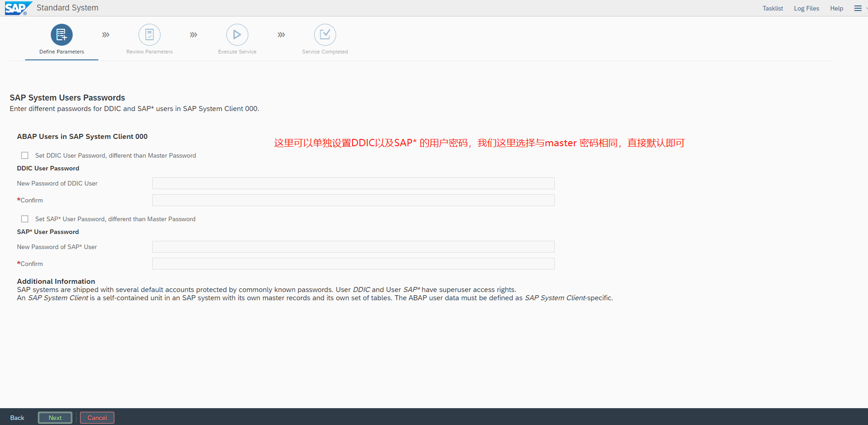The image size is (868, 425).
Task: Click the chevrons before Execute Service
Action: click(x=193, y=35)
